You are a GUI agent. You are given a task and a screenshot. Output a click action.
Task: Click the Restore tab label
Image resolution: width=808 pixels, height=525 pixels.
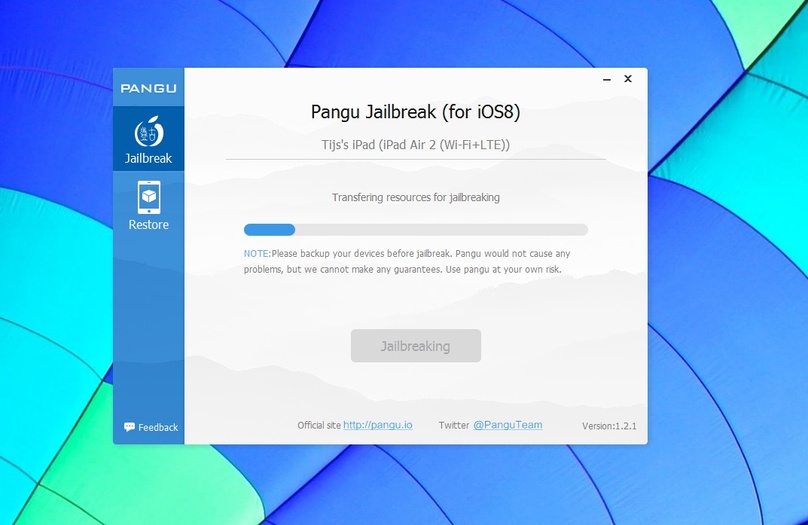pos(148,225)
